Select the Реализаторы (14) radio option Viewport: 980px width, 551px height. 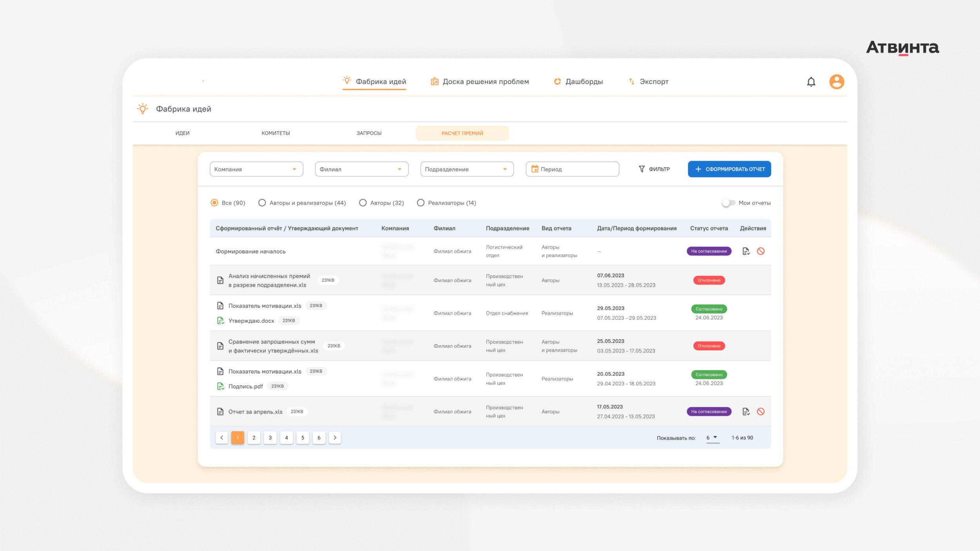click(421, 203)
